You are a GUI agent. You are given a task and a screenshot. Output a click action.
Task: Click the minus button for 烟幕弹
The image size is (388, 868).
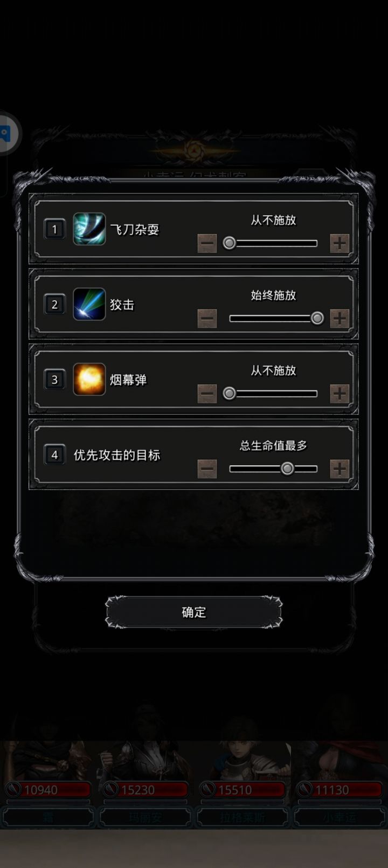pyautogui.click(x=207, y=394)
